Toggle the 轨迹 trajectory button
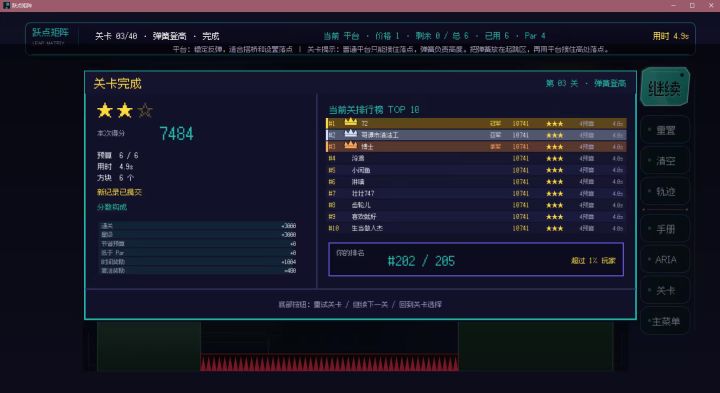The image size is (720, 393). (665, 191)
